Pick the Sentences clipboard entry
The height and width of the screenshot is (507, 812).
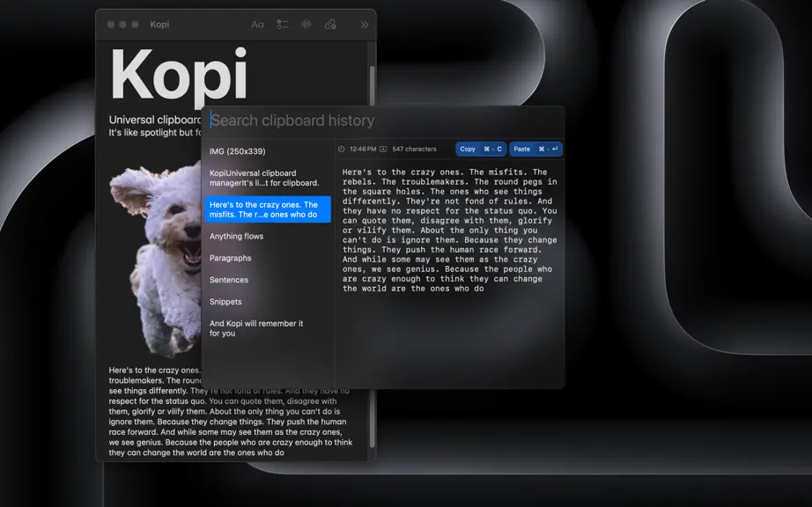click(268, 279)
